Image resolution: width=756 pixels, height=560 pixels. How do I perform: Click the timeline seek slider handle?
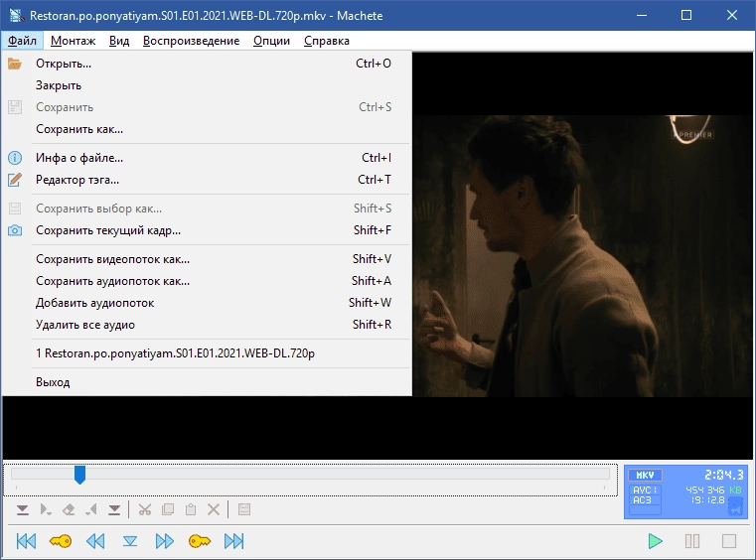click(80, 475)
